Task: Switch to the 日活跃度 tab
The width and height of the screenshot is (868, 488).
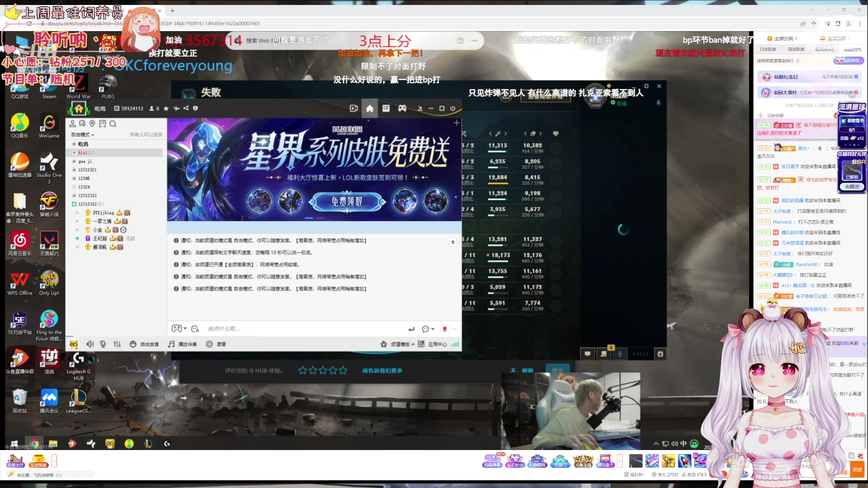Action: click(x=768, y=49)
